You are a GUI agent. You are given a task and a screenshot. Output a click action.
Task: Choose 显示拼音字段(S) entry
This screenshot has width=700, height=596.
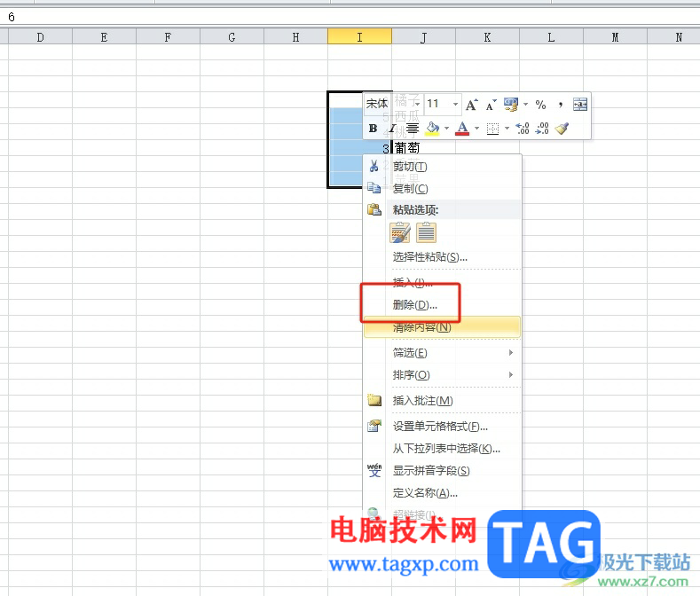[x=442, y=471]
